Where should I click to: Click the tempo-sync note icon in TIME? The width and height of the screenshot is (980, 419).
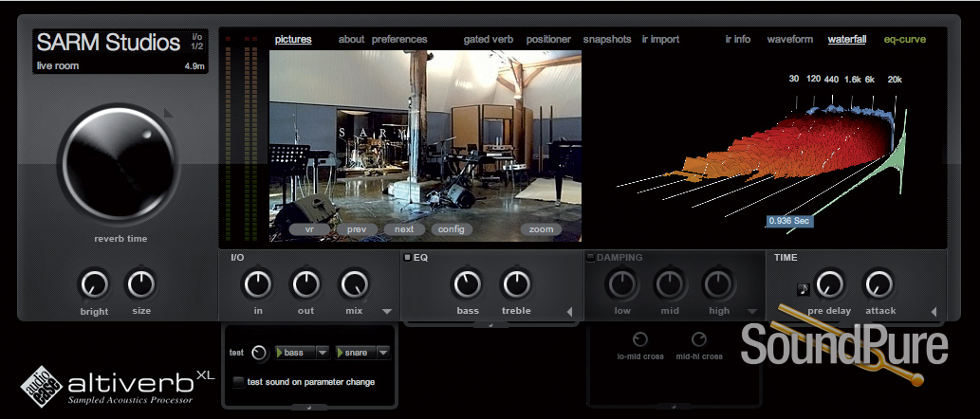click(x=804, y=289)
